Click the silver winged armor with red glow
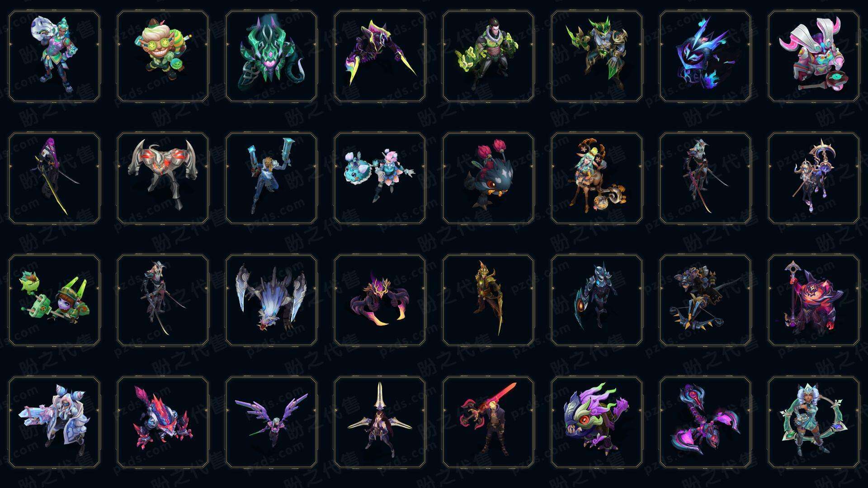868x488 pixels. 163,178
